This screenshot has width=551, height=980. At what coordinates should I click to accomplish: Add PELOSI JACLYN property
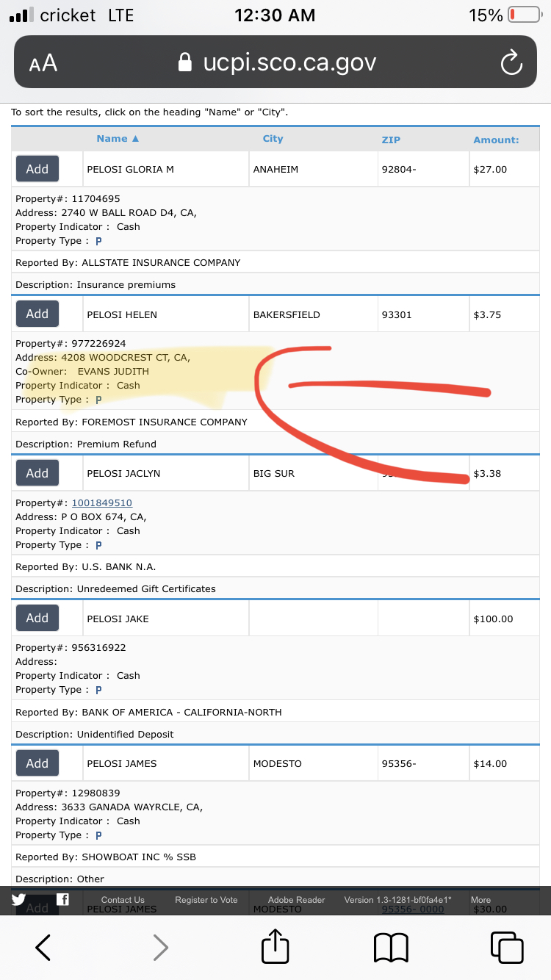(37, 473)
